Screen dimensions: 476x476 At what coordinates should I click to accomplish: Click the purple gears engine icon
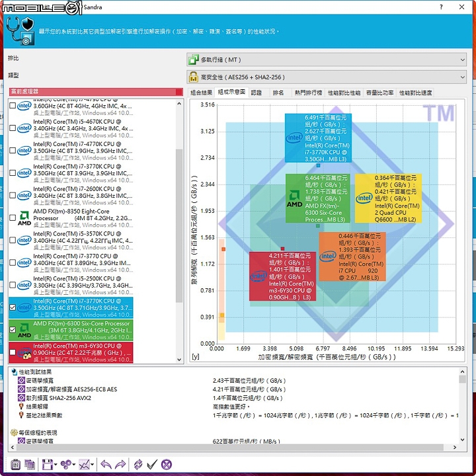[65, 464]
